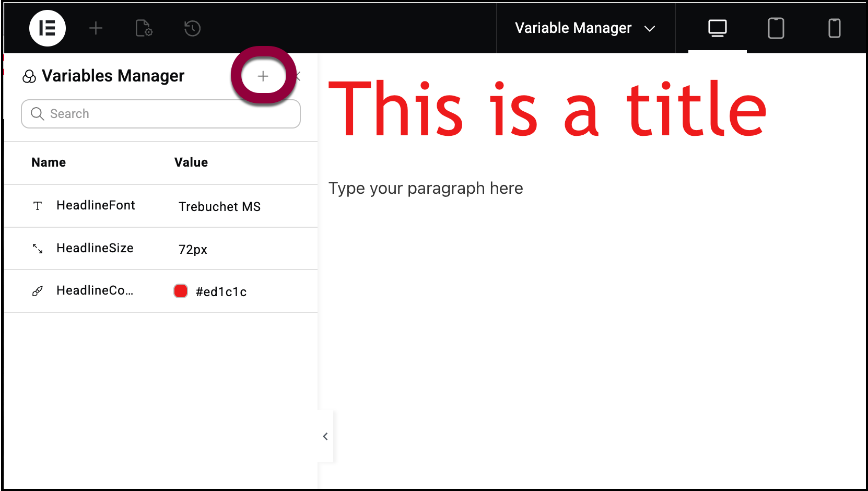Click the "This is a title" heading
Image resolution: width=868 pixels, height=491 pixels.
tap(547, 109)
